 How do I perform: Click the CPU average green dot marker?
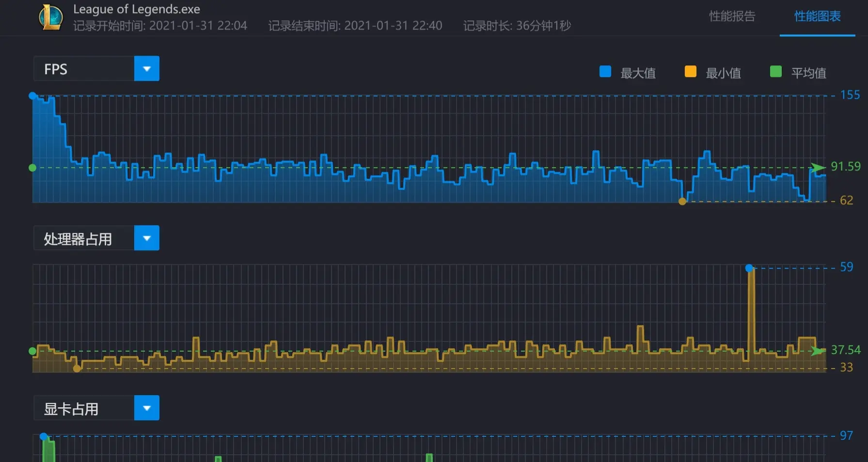[x=32, y=351]
